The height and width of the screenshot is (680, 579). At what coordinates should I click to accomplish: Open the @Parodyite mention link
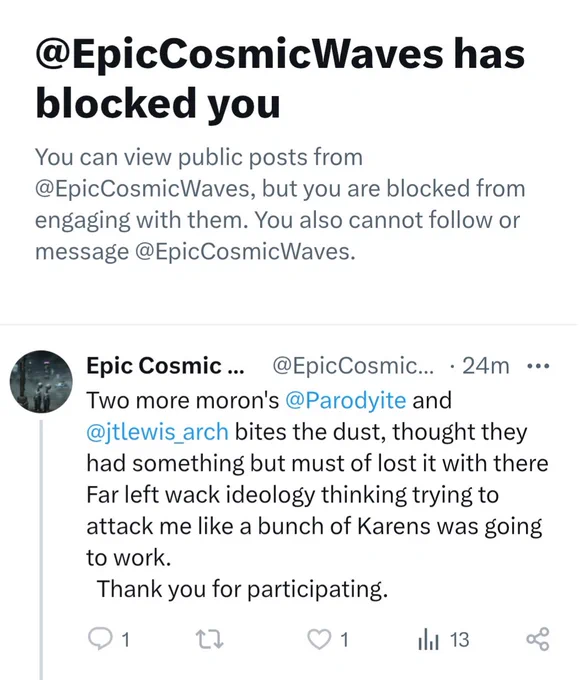click(346, 400)
